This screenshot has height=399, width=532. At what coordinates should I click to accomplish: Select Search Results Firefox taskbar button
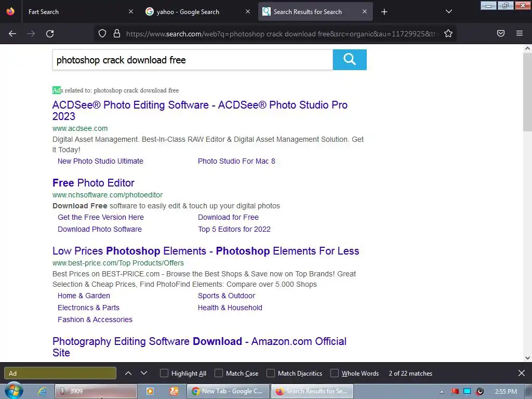tap(312, 391)
